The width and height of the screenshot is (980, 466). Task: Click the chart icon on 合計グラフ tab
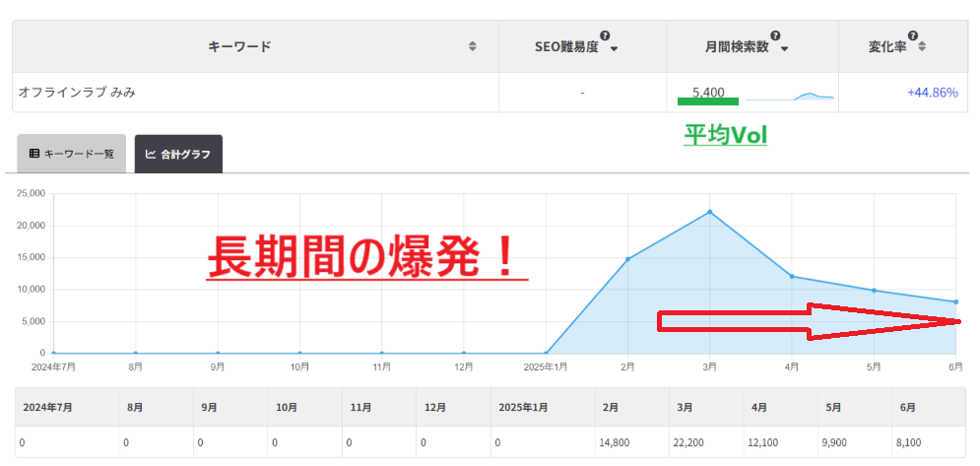pyautogui.click(x=151, y=154)
